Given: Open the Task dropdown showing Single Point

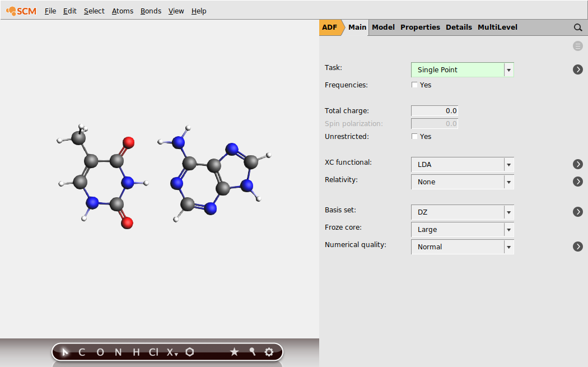Looking at the screenshot, I should tap(508, 69).
